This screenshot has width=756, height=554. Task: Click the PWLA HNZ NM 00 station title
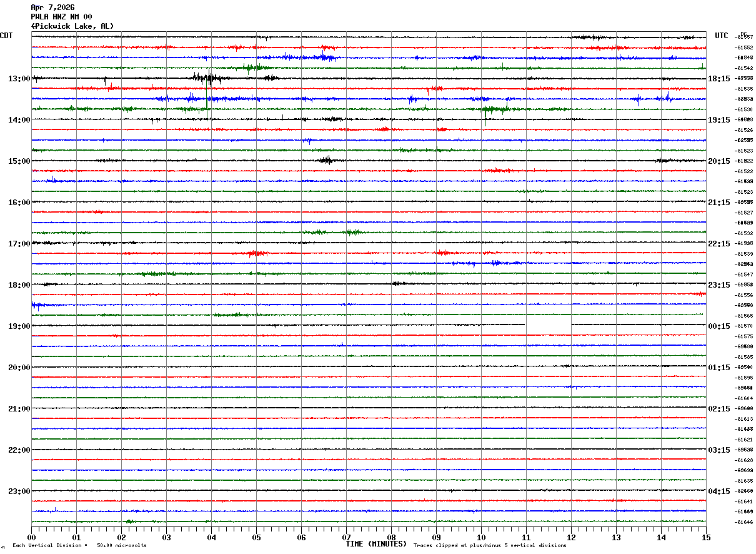pos(61,17)
